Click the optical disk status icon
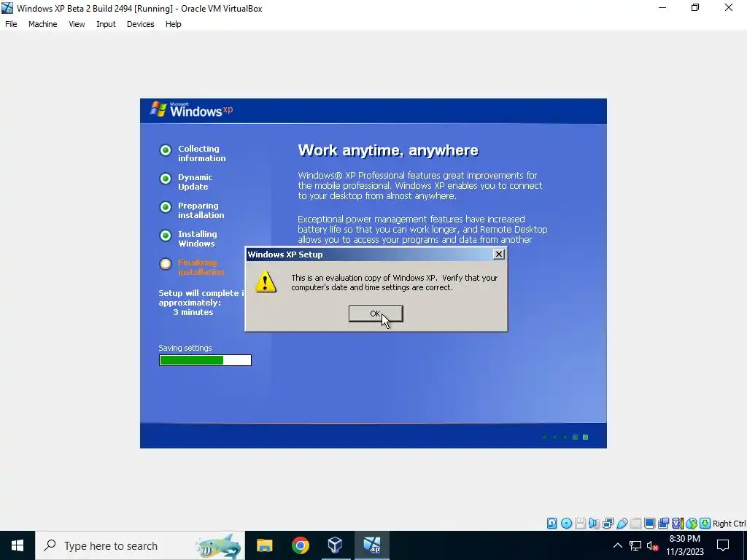 tap(566, 524)
